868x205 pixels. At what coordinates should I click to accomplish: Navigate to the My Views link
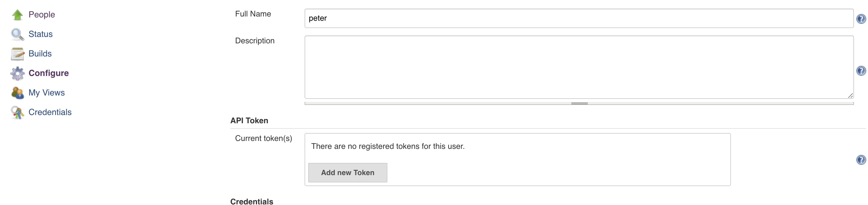coord(47,93)
